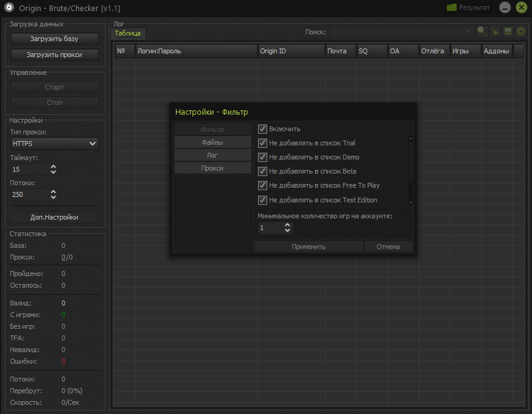Open Доп.Настройки
This screenshot has height=414, width=532.
click(55, 217)
